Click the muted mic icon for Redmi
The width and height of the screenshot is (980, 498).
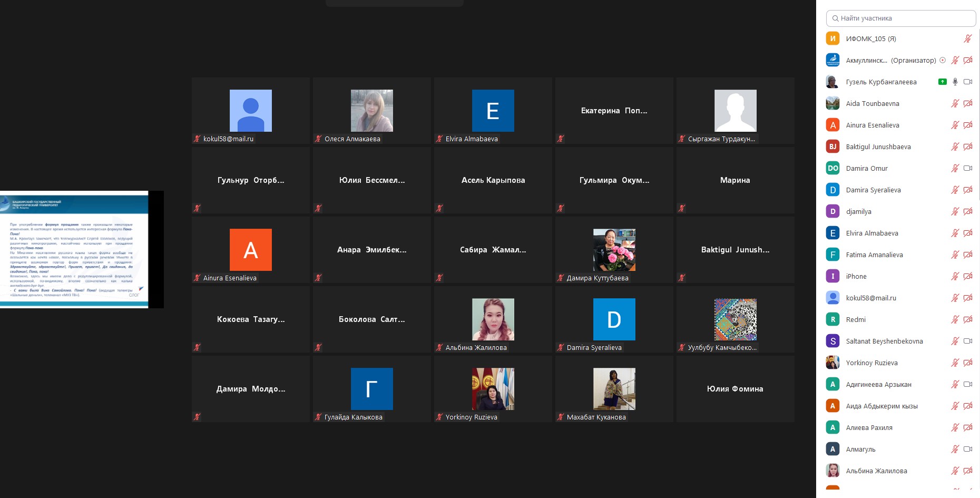pyautogui.click(x=955, y=319)
